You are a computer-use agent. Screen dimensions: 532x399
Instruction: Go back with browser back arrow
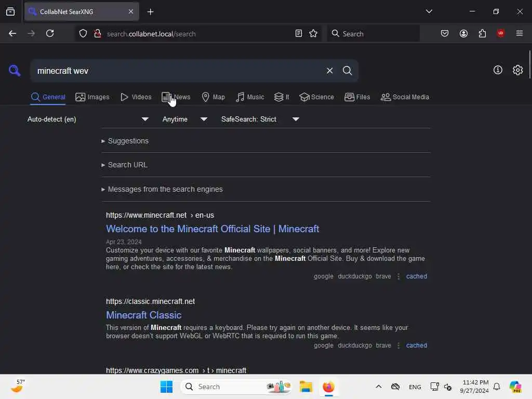coord(12,33)
